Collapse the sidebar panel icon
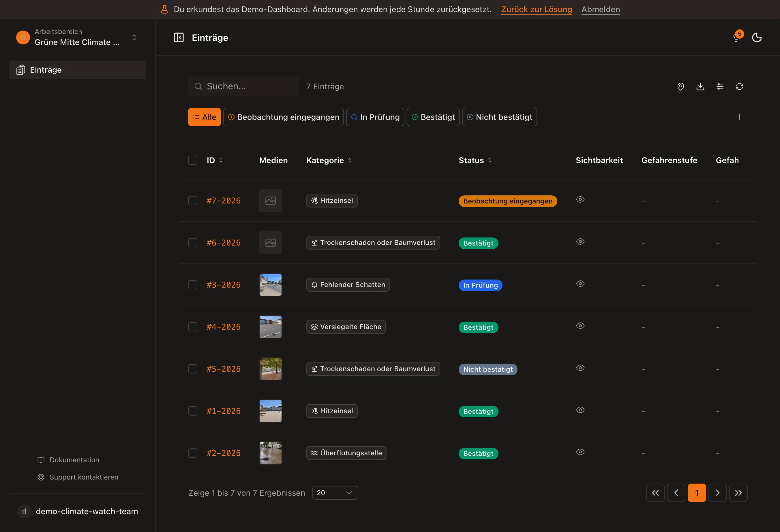 coord(179,37)
